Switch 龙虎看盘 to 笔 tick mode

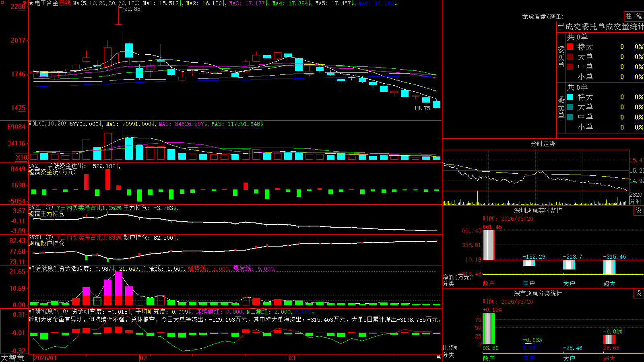click(x=639, y=16)
